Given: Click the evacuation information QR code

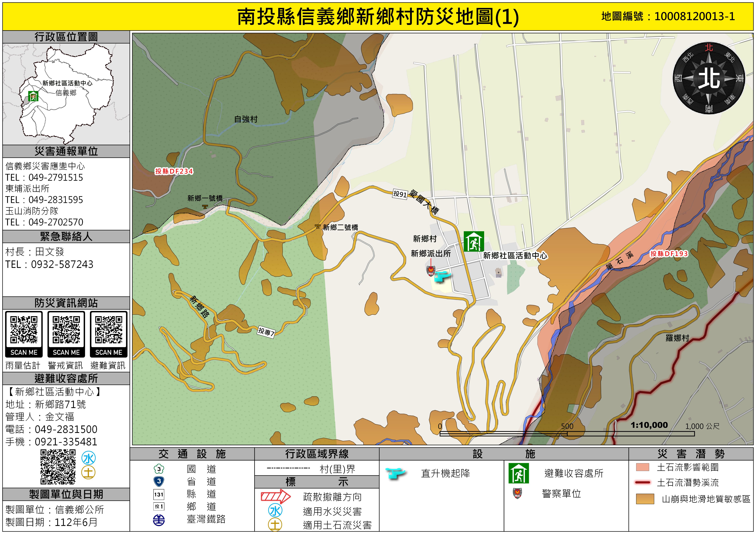Looking at the screenshot, I should coord(109,329).
